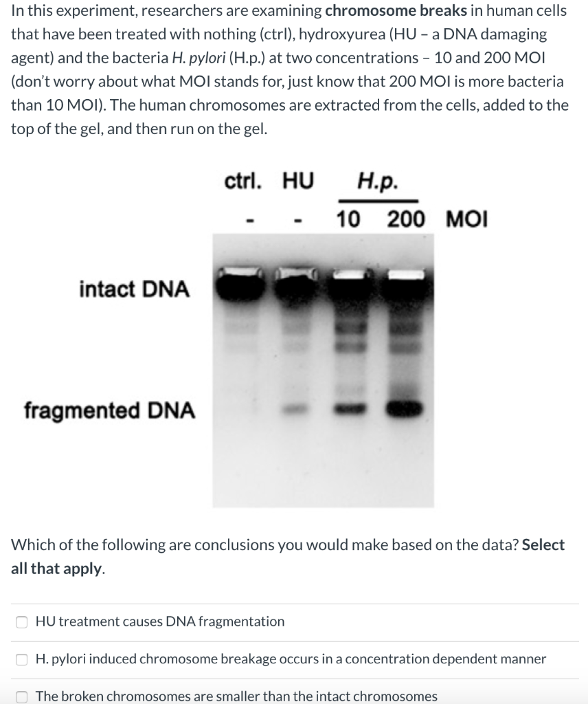
Task: Click the ctrl. lane label above the gel
Action: 242,181
